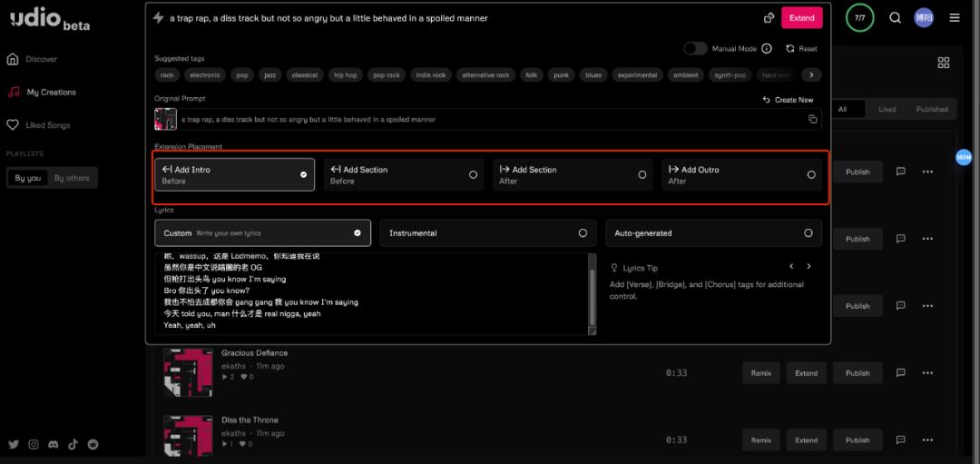Open search with the magnifier icon
Viewport: 980px width, 464px height.
click(895, 18)
